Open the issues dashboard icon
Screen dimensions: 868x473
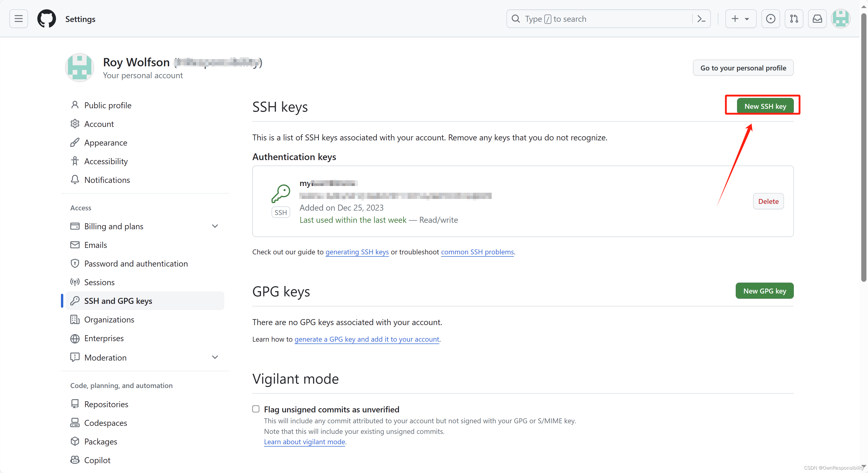771,18
